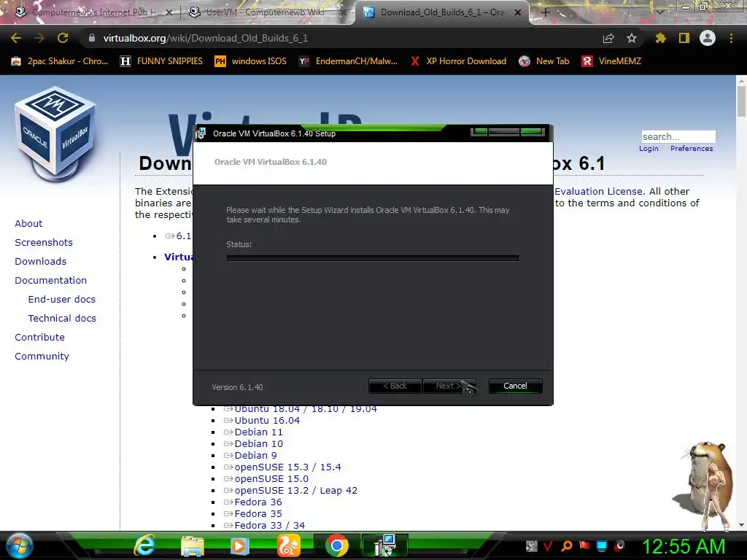Close the Computernewb's Internet Pub tab
The image size is (747, 560).
pyautogui.click(x=169, y=12)
